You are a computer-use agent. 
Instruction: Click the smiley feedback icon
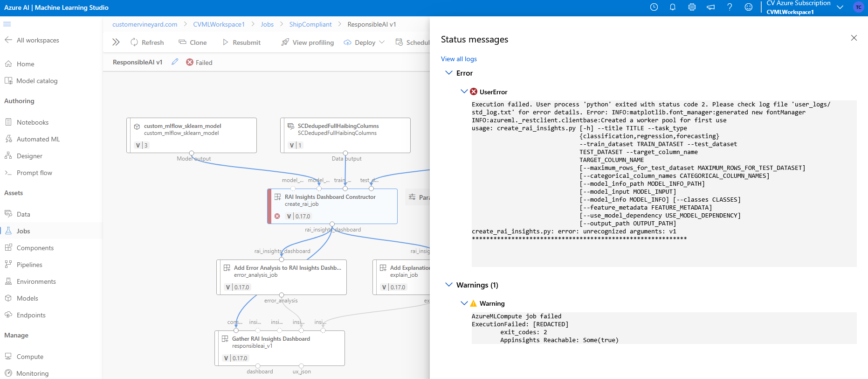748,7
